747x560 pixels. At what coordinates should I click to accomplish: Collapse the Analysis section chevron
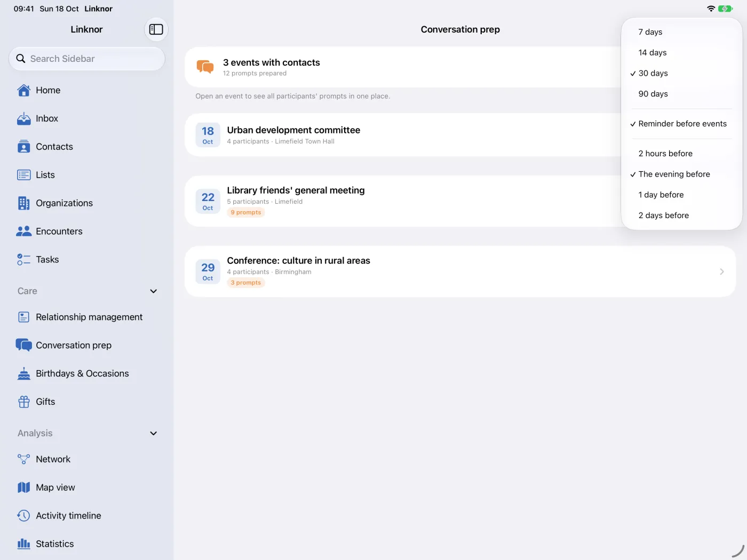tap(154, 434)
